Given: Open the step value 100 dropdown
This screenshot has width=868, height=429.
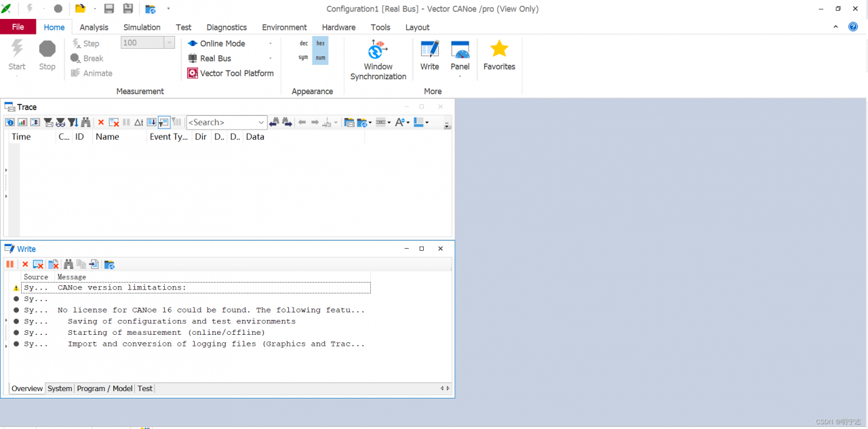Looking at the screenshot, I should pyautogui.click(x=170, y=43).
